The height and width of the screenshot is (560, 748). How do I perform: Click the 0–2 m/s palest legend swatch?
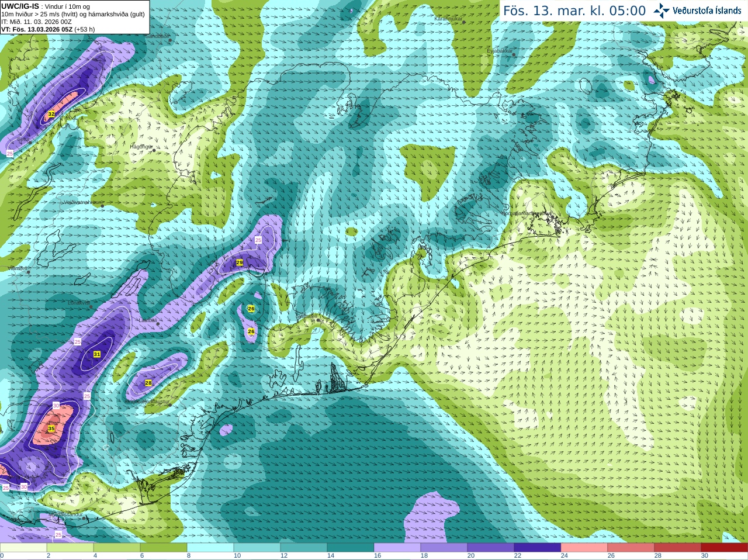coord(23,548)
